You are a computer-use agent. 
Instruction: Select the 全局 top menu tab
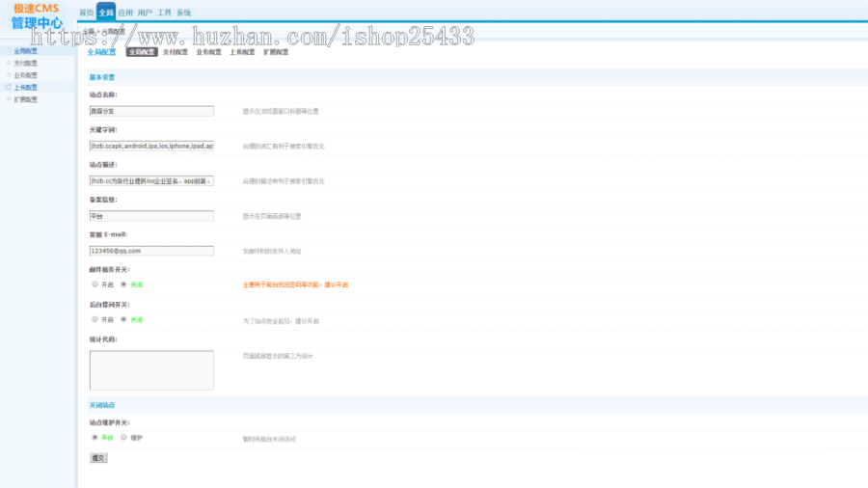point(106,13)
